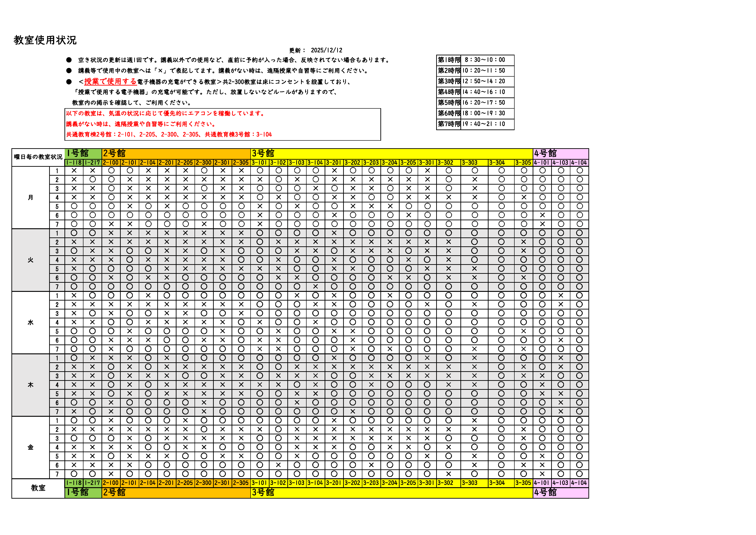Select the 金 (Friday) day label
The image size is (756, 535).
(x=31, y=447)
